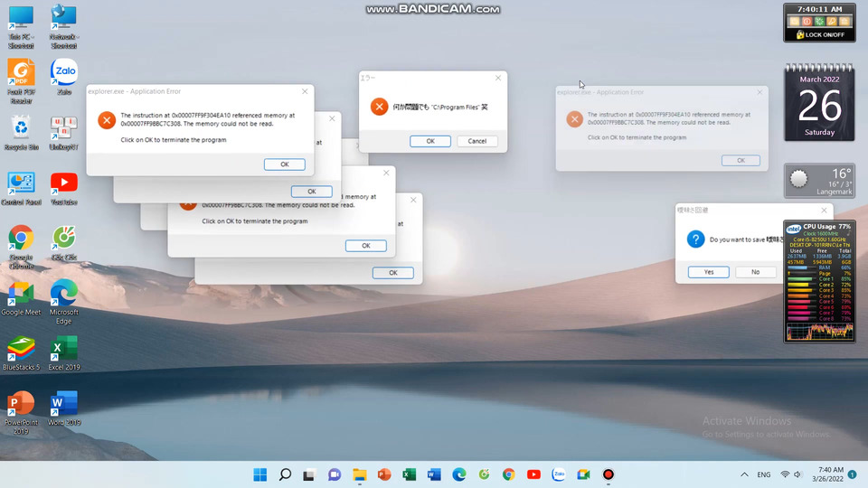
Task: Open Network shortcut on desktop
Action: tap(63, 26)
